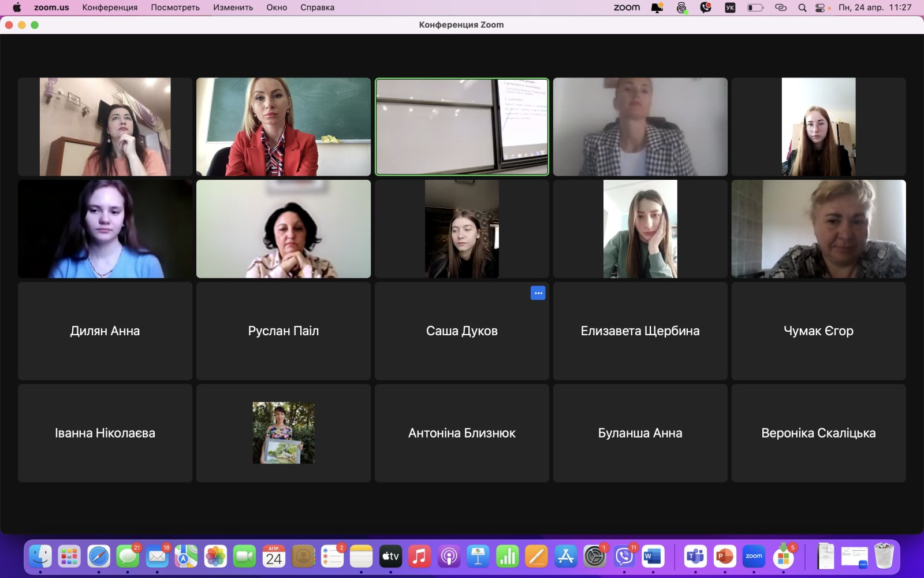
Task: Select the Руслан Паіл participant tile
Action: pyautogui.click(x=284, y=331)
